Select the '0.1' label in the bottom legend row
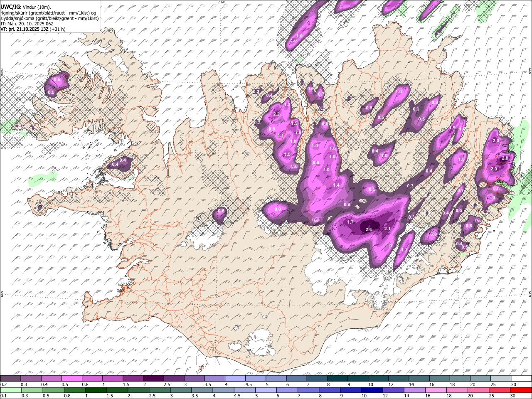Viewport: 532px width, 399px height. point(4,396)
